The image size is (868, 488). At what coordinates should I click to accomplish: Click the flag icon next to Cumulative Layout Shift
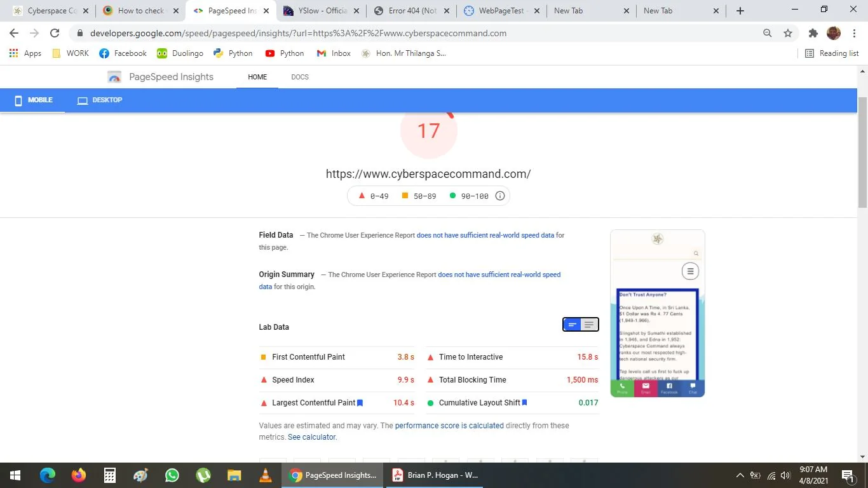pyautogui.click(x=524, y=403)
